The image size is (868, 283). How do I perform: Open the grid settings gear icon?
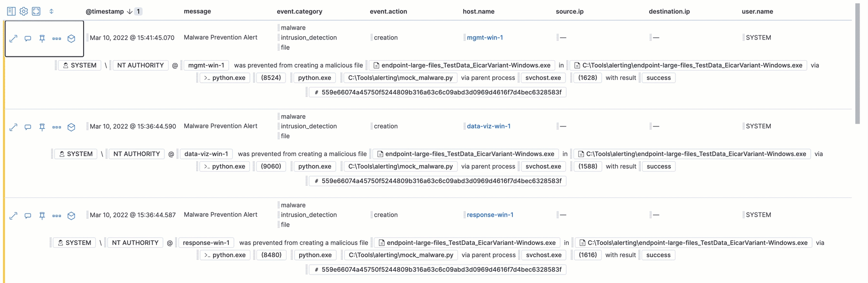click(x=23, y=11)
